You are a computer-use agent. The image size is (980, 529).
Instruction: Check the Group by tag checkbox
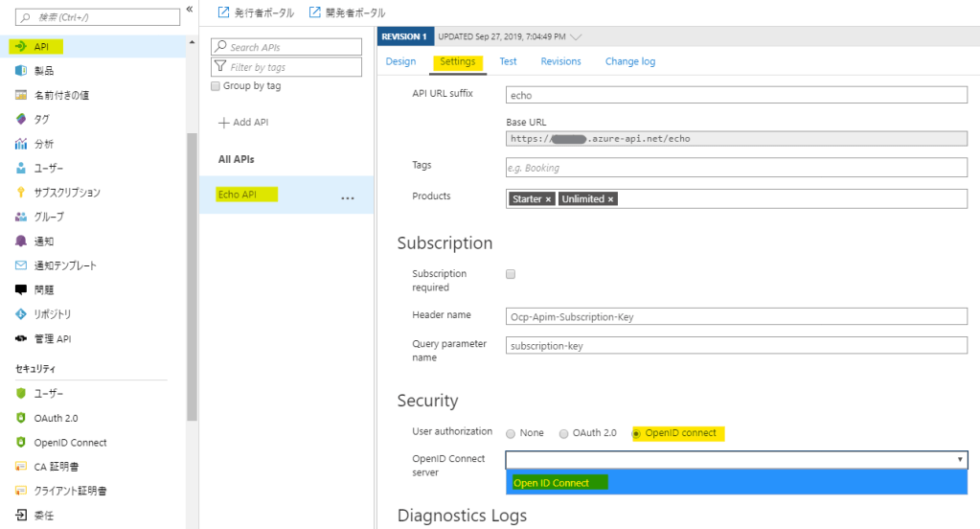click(x=216, y=86)
